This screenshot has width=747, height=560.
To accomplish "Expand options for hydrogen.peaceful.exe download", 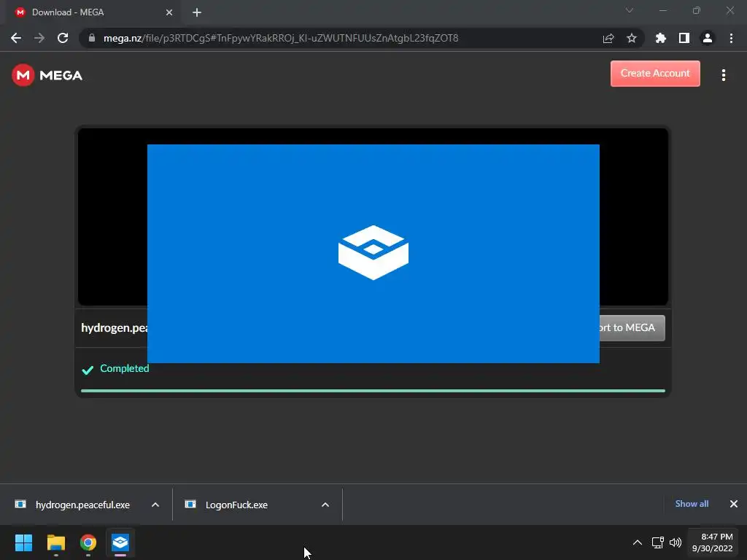I will 155,505.
